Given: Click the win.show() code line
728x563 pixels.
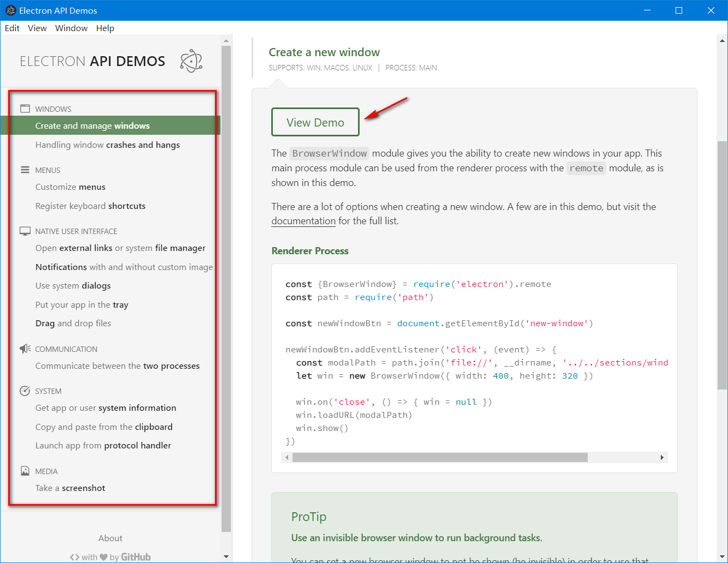Looking at the screenshot, I should pos(322,428).
